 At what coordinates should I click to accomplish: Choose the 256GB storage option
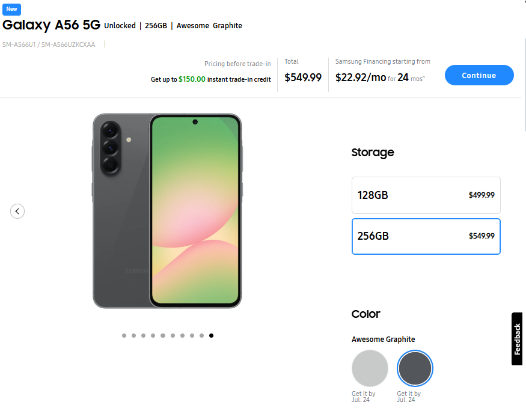click(x=426, y=236)
